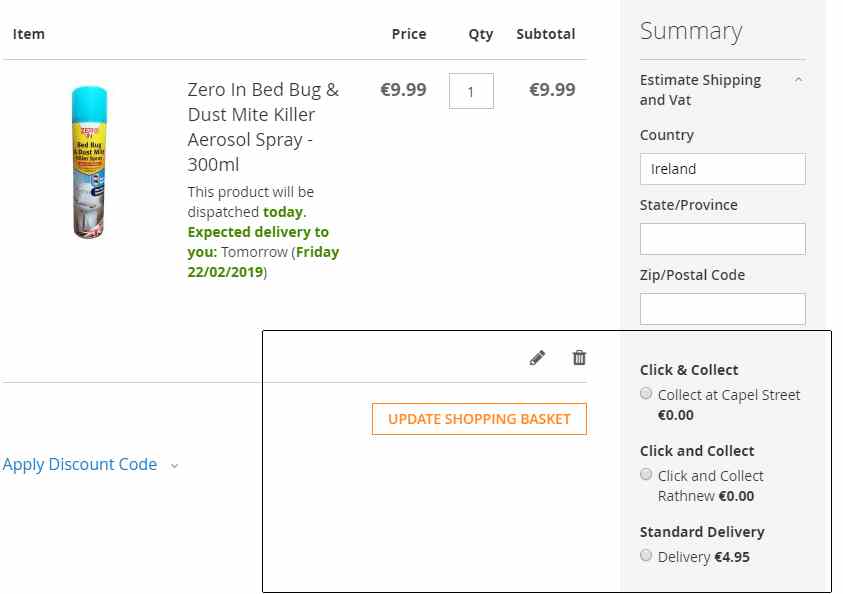
Task: Open the Zero In Bed Bug product title
Action: tap(263, 127)
